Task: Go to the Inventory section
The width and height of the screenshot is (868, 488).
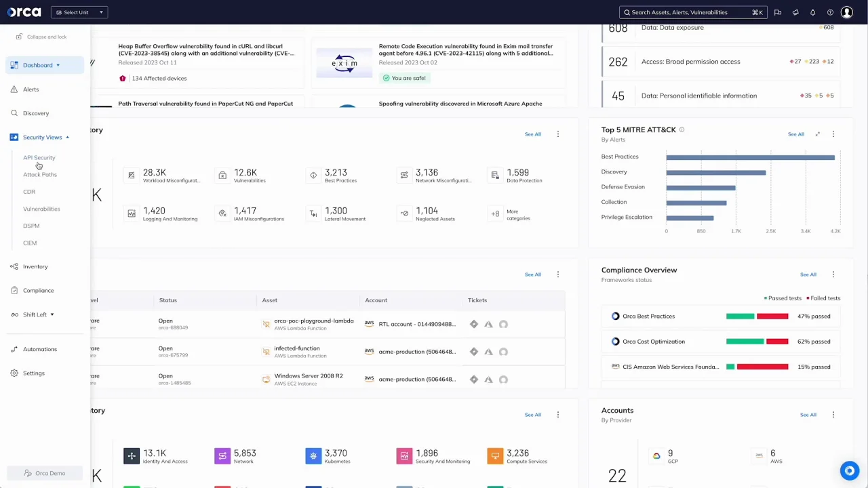Action: [x=35, y=266]
